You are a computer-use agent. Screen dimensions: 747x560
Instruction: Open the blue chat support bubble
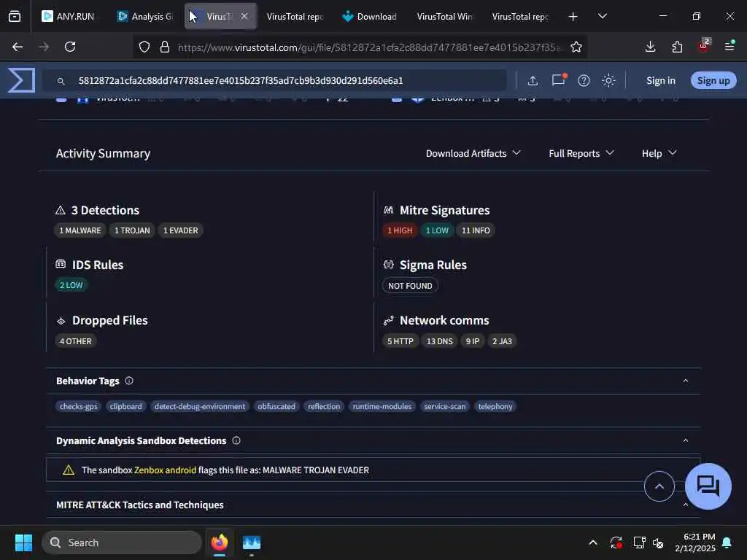click(x=708, y=486)
